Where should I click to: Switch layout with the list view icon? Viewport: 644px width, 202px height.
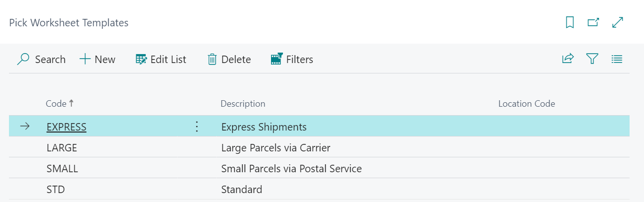[617, 59]
